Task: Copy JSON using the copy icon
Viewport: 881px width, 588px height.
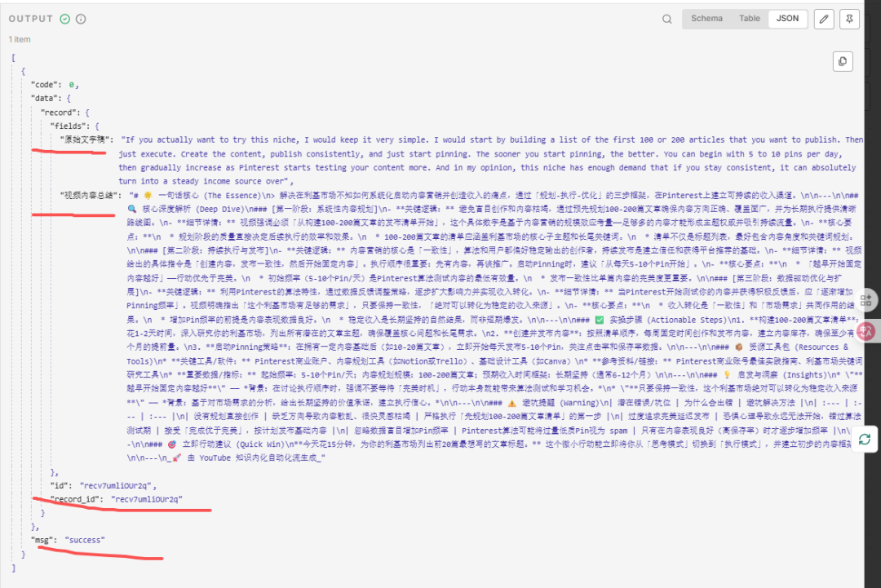Action: (x=843, y=61)
